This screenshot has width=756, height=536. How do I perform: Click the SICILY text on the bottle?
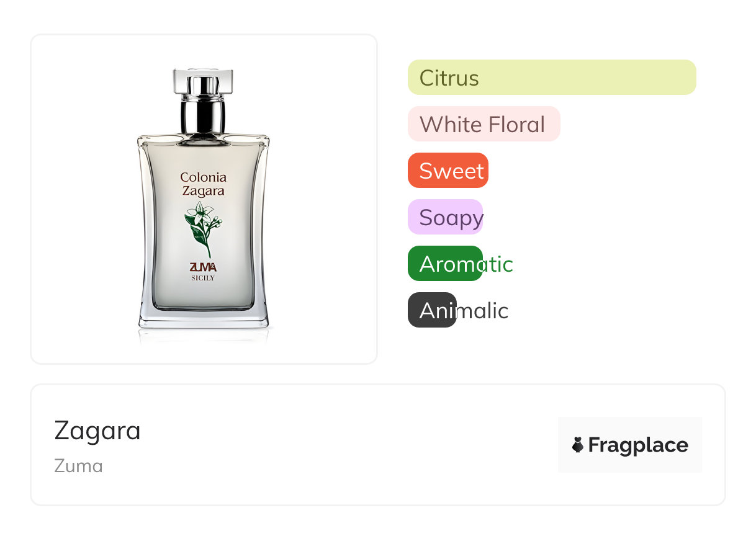point(203,279)
